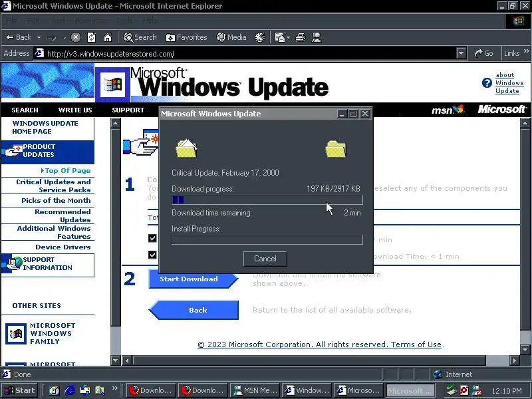Click Microsoft Windows Family site icon
Image resolution: width=532 pixels, height=399 pixels.
click(x=15, y=334)
